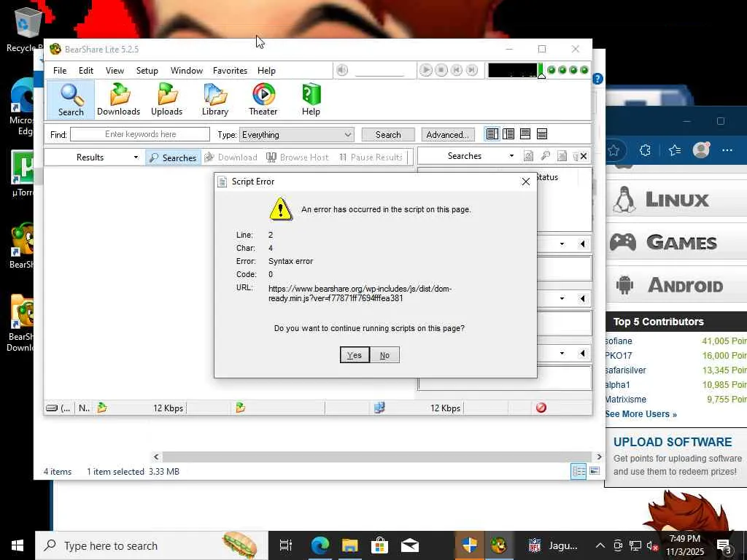Click the network computers status bar icon

(x=379, y=408)
